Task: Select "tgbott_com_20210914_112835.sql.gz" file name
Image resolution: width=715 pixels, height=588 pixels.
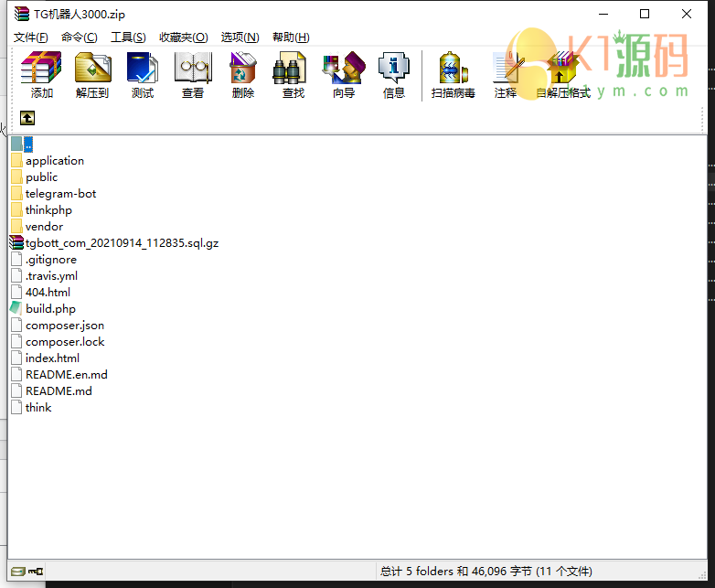Action: click(122, 243)
